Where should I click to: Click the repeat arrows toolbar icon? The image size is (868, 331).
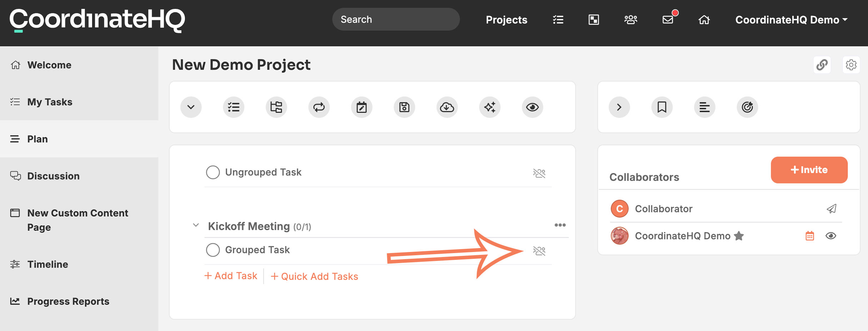click(319, 107)
